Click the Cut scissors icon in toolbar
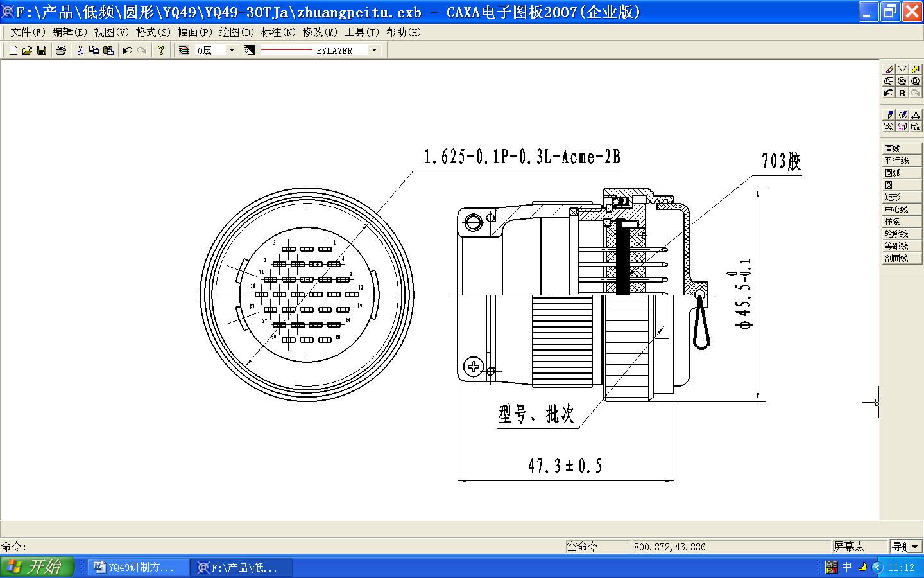The image size is (924, 578). (x=80, y=50)
